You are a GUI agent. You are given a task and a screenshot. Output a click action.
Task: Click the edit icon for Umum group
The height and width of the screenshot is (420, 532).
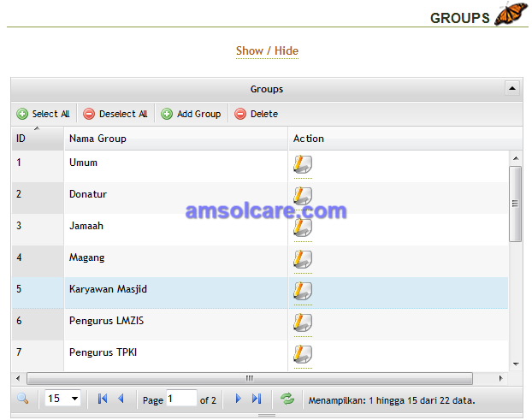[303, 164]
